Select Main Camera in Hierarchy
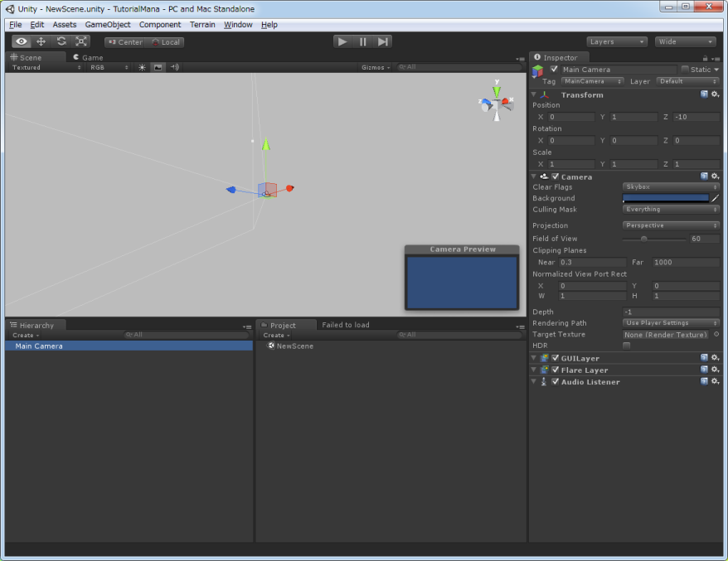The image size is (728, 561). pyautogui.click(x=129, y=346)
